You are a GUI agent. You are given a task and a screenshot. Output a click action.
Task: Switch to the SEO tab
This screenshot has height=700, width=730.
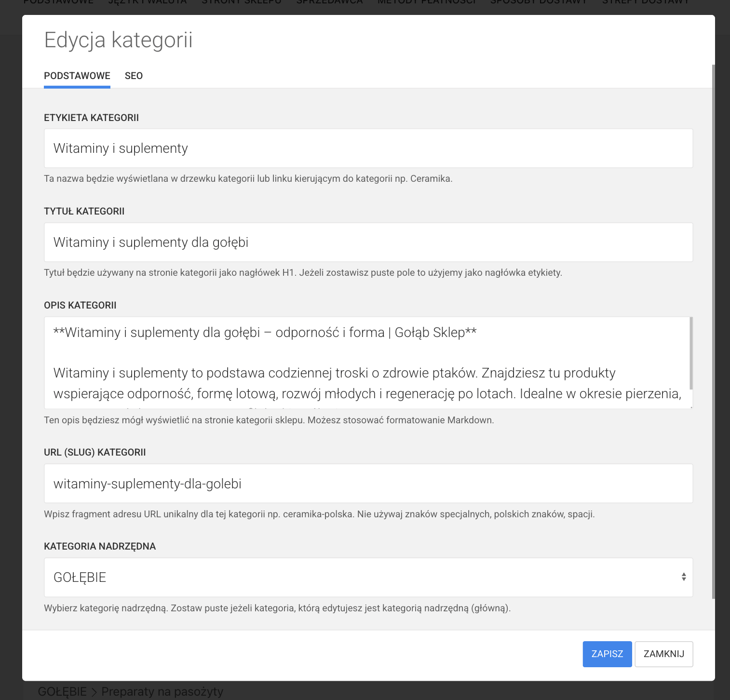134,76
